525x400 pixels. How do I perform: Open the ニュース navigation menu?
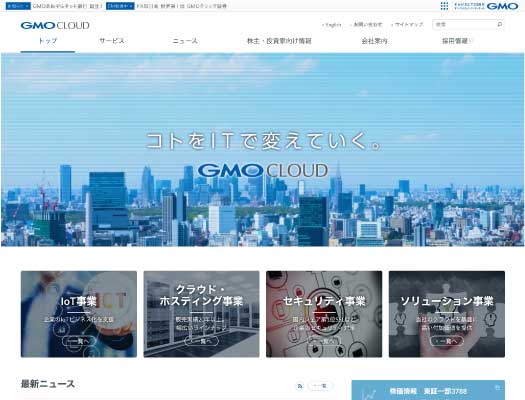pos(185,41)
